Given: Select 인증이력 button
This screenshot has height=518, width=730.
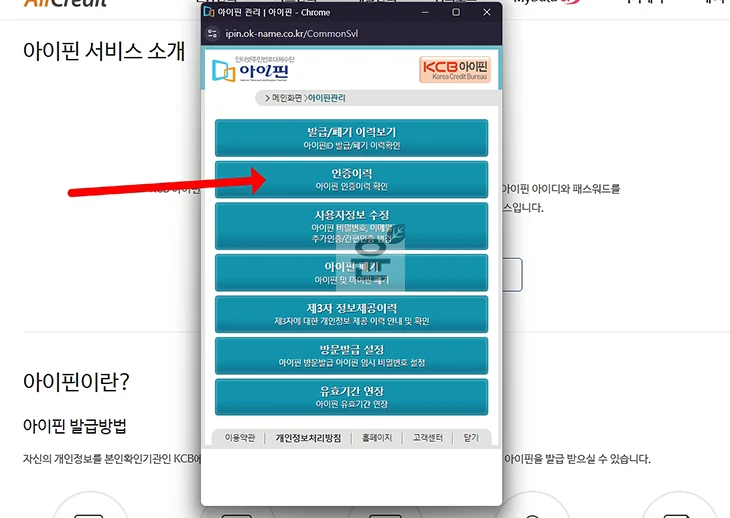Looking at the screenshot, I should click(x=351, y=179).
